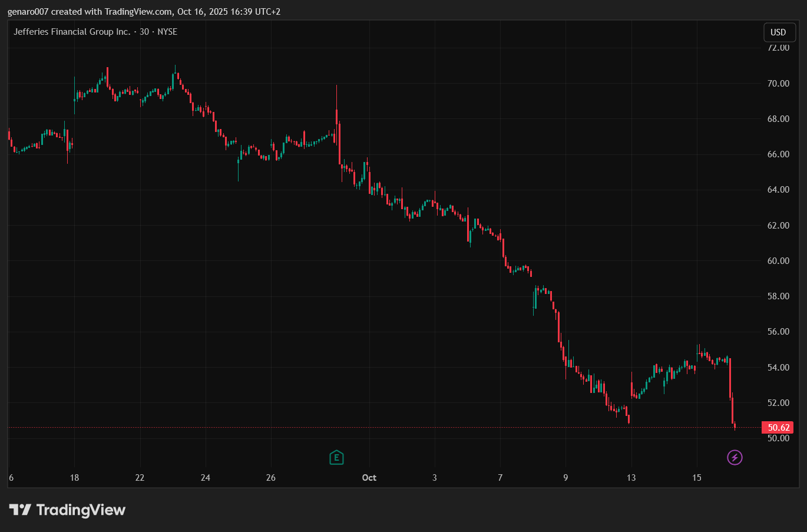Select the Oct label on time axis
807x532 pixels.
pos(369,478)
